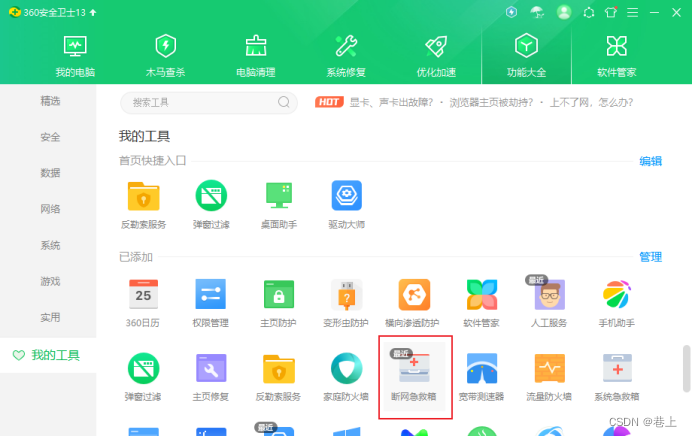This screenshot has width=692, height=437.
Task: Select 实用 category in sidebar
Action: 50,317
